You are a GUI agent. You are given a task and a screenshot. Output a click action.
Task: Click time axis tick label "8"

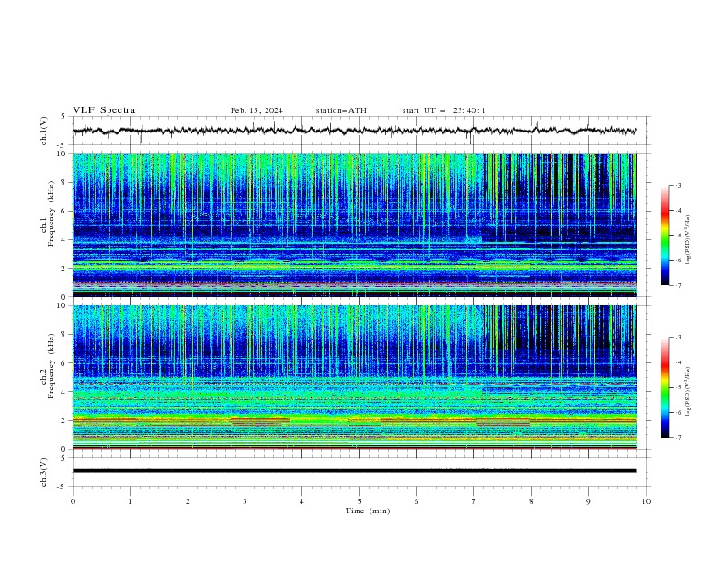pyautogui.click(x=531, y=501)
